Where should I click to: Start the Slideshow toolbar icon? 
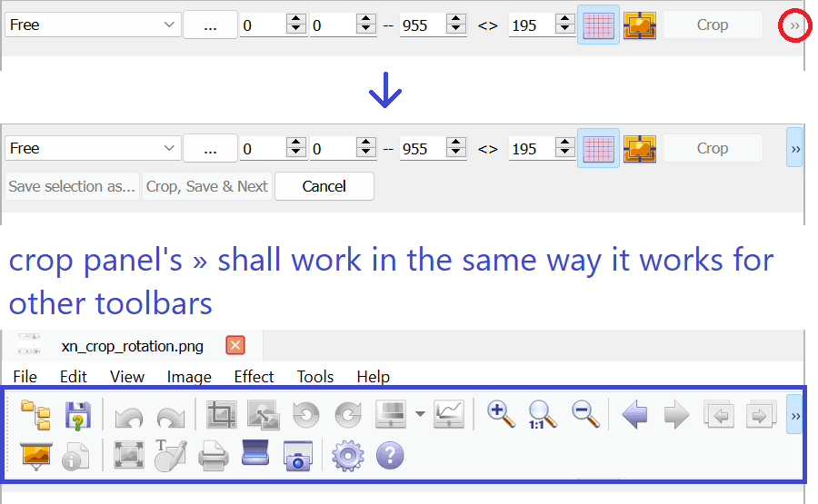tap(36, 456)
